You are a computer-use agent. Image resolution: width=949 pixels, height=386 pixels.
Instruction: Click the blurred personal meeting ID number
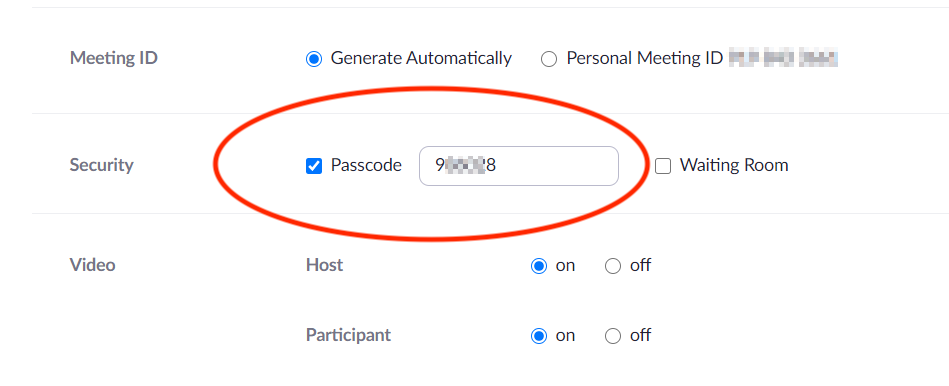pos(783,59)
